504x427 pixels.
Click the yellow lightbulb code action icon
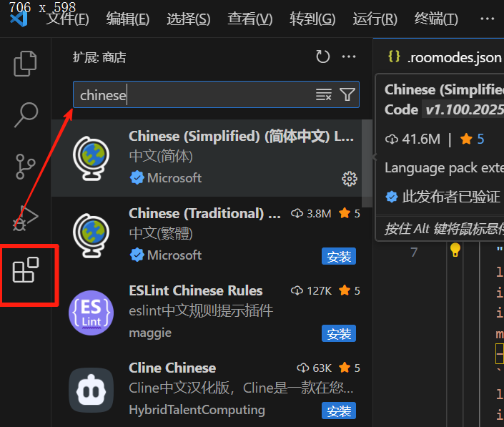point(455,250)
